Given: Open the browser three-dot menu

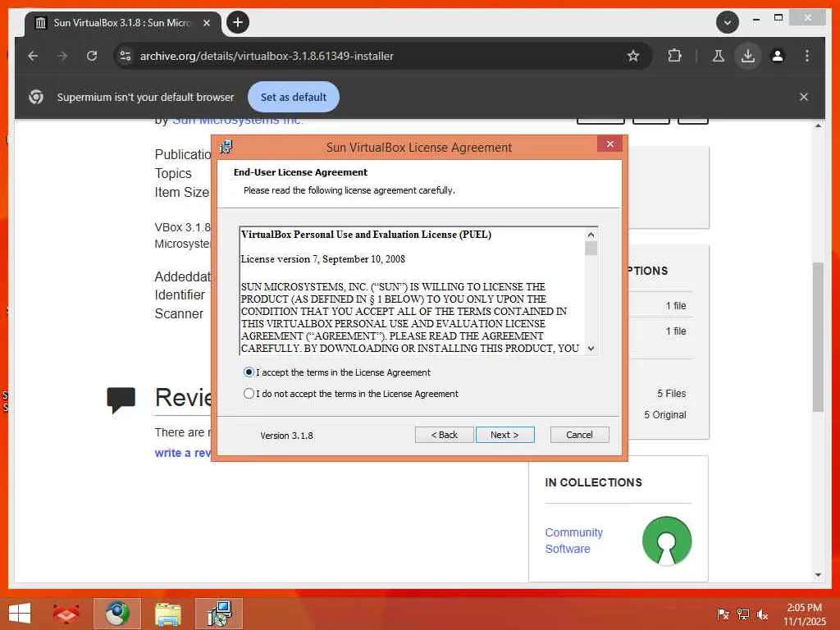Looking at the screenshot, I should click(x=807, y=56).
